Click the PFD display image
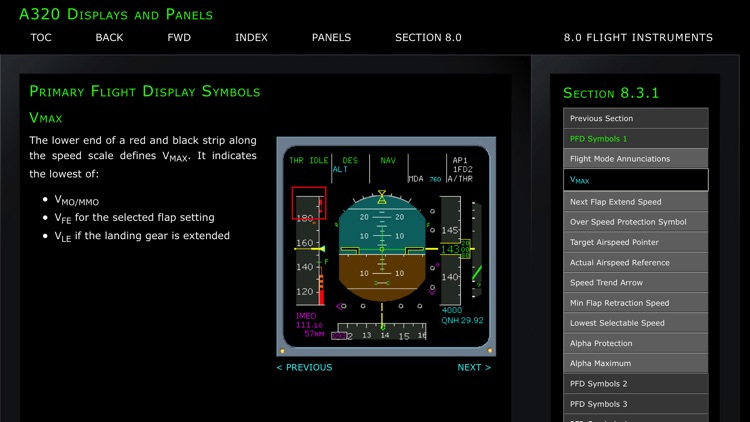This screenshot has height=422, width=750. pyautogui.click(x=386, y=246)
